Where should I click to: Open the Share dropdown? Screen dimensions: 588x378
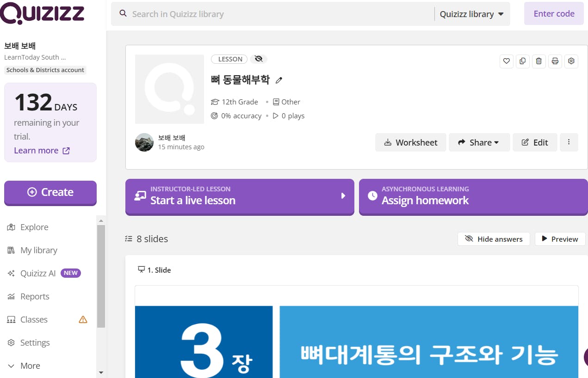click(x=479, y=142)
